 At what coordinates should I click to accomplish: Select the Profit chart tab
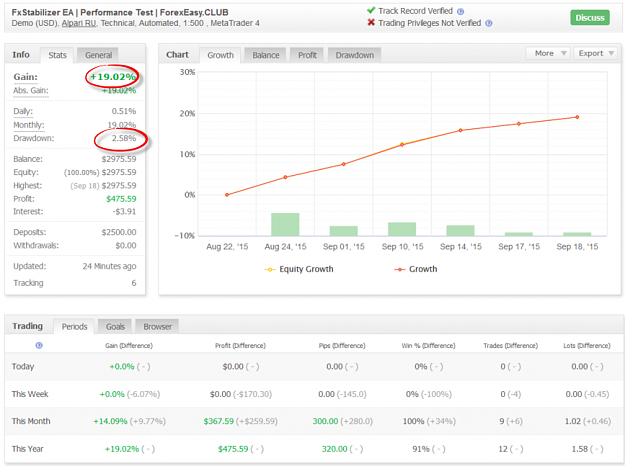[x=307, y=55]
